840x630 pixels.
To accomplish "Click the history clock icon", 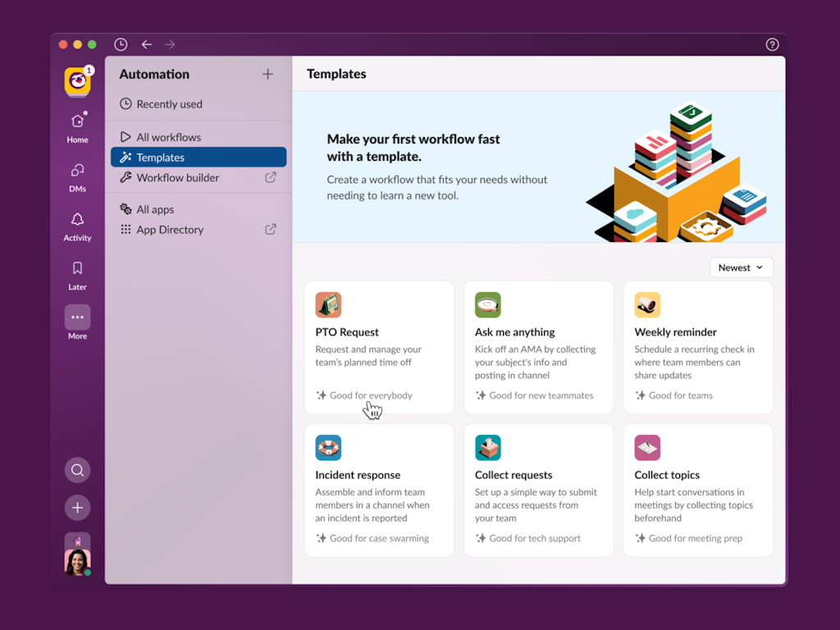I will point(121,44).
